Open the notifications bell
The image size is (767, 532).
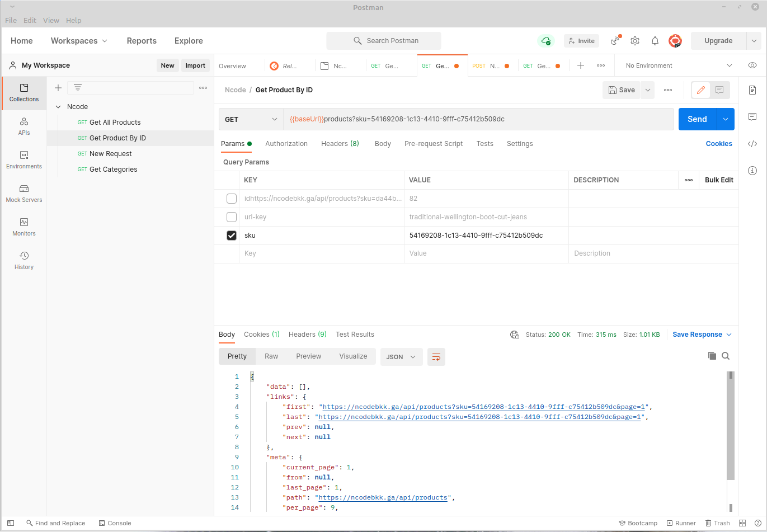[x=655, y=41]
